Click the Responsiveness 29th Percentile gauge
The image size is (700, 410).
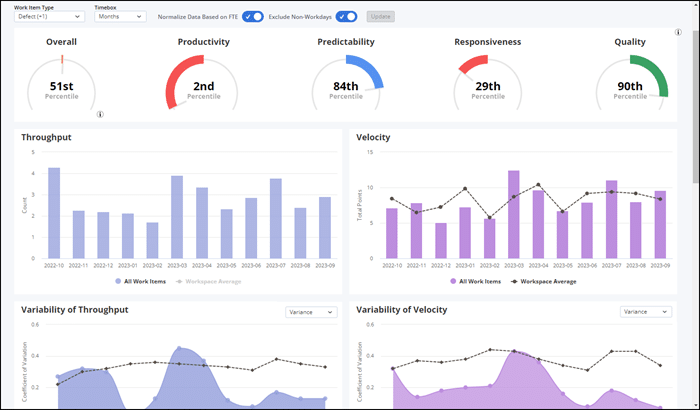point(488,83)
